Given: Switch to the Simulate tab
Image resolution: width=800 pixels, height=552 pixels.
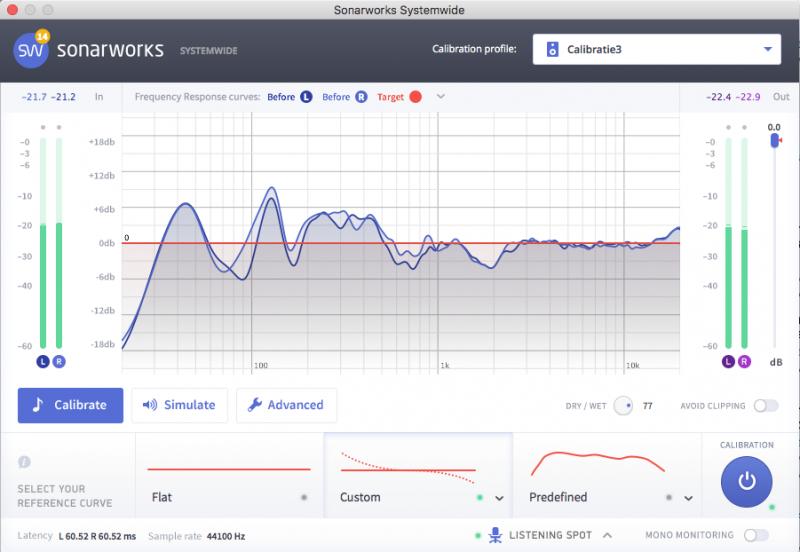Looking at the screenshot, I should point(179,406).
